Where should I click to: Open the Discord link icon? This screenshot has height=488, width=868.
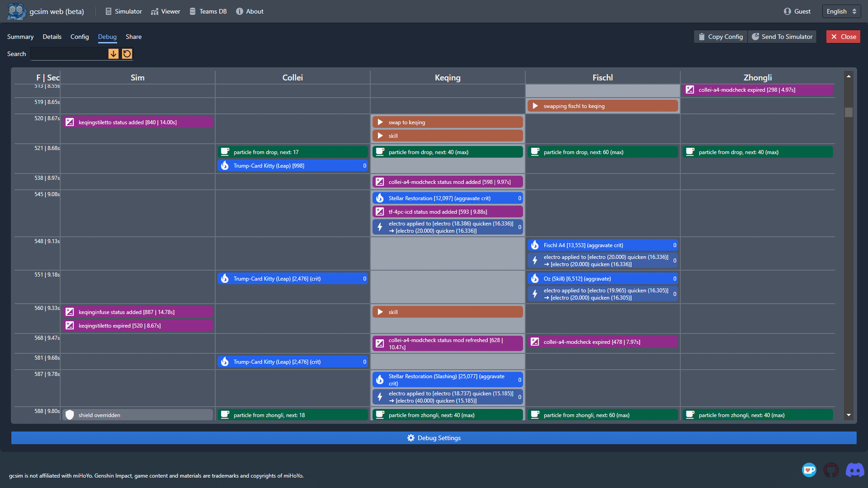[854, 470]
